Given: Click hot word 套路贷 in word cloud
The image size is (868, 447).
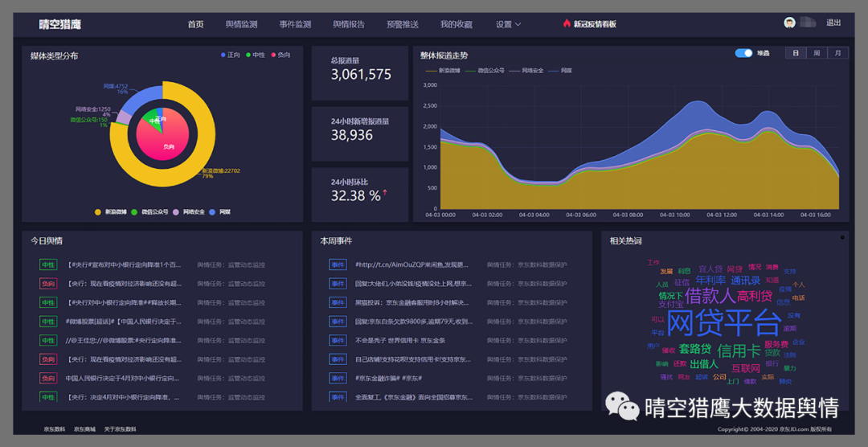Looking at the screenshot, I should point(694,349).
